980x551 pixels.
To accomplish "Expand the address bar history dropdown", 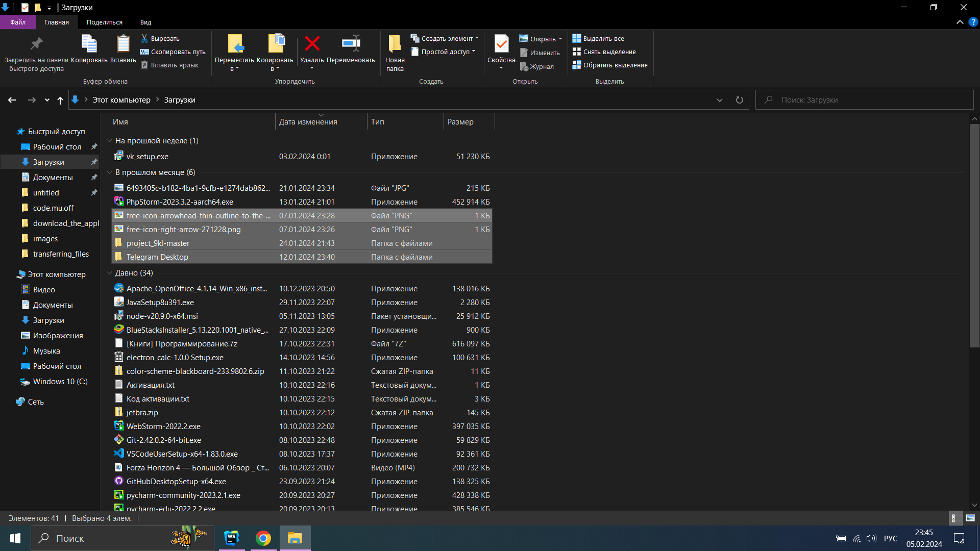I will coord(720,100).
